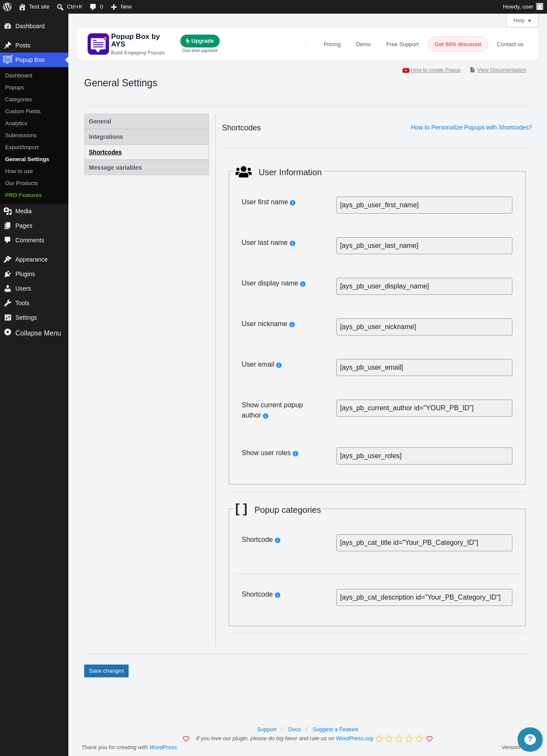This screenshot has width=547, height=756.
Task: Select the category title shortcode field
Action: pyautogui.click(x=424, y=543)
